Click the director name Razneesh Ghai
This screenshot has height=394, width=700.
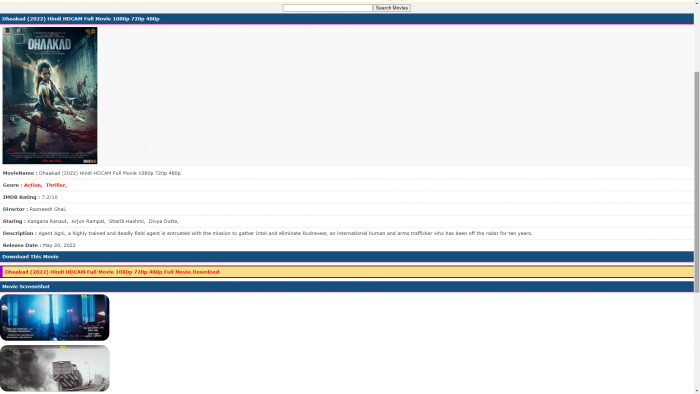click(x=48, y=209)
